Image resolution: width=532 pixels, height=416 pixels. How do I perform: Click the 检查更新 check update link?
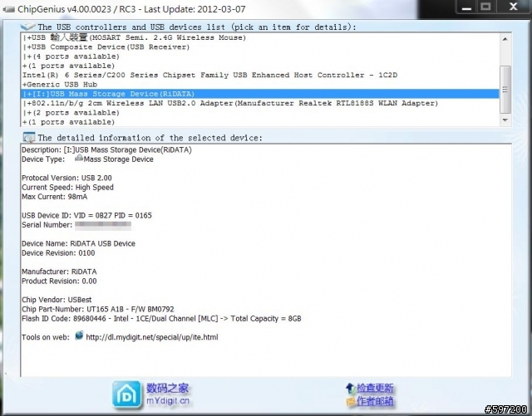click(x=375, y=388)
